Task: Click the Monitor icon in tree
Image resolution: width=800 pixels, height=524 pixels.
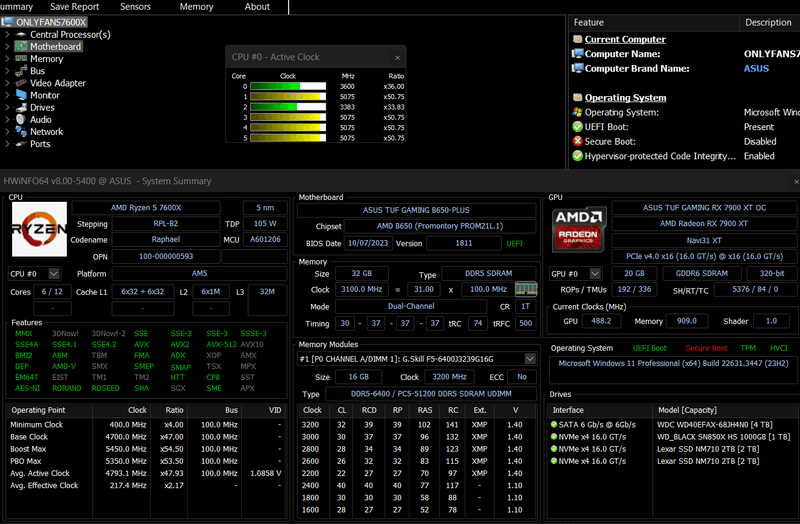Action: (x=21, y=95)
